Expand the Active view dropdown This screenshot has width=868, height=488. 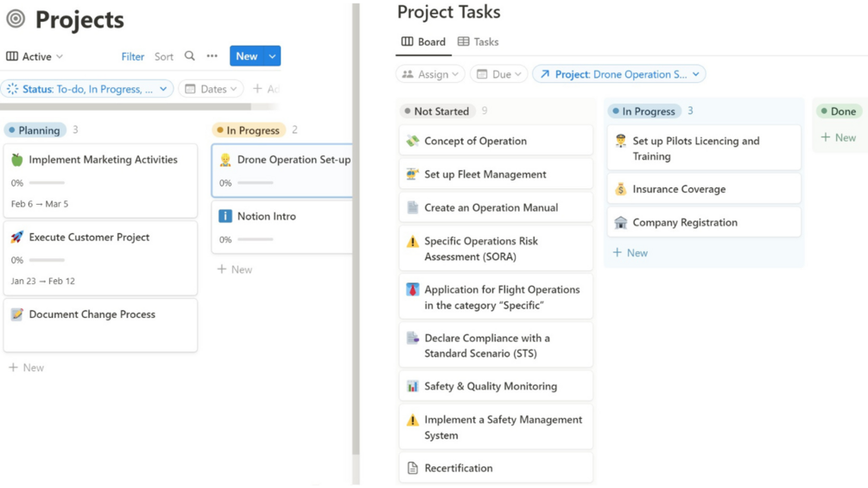(35, 56)
